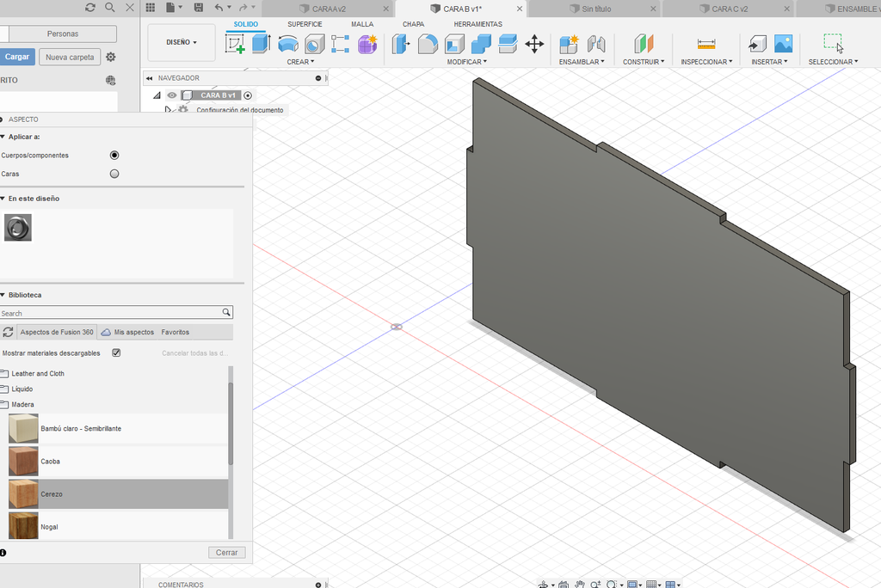
Task: Close the Aspecto dialog with Cerrar
Action: click(x=227, y=553)
